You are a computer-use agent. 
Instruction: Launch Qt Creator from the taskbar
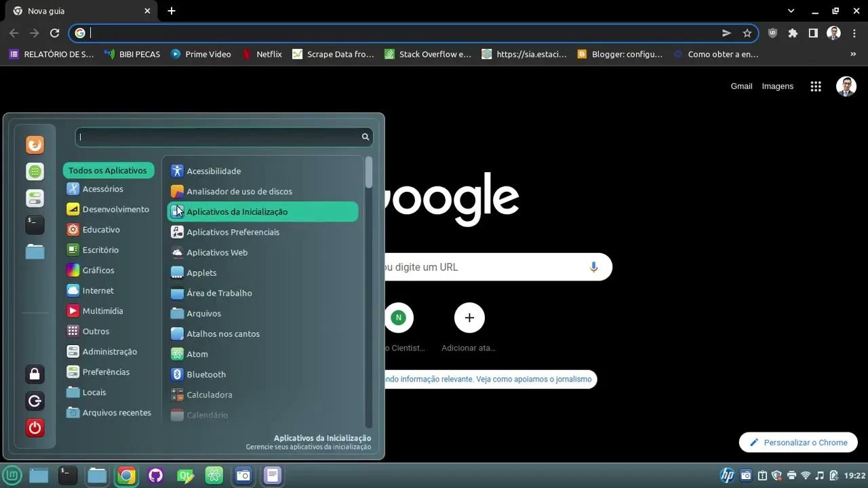point(185,475)
